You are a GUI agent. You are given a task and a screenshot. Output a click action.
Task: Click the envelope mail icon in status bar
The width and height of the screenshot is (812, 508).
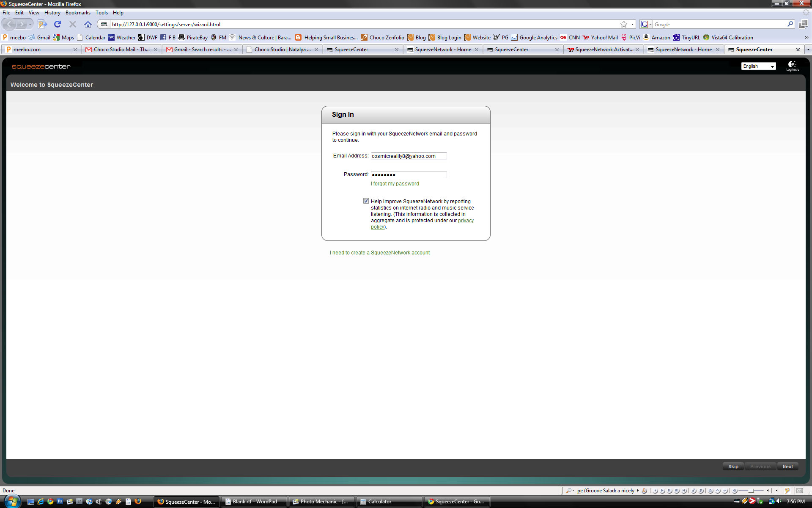(x=799, y=491)
